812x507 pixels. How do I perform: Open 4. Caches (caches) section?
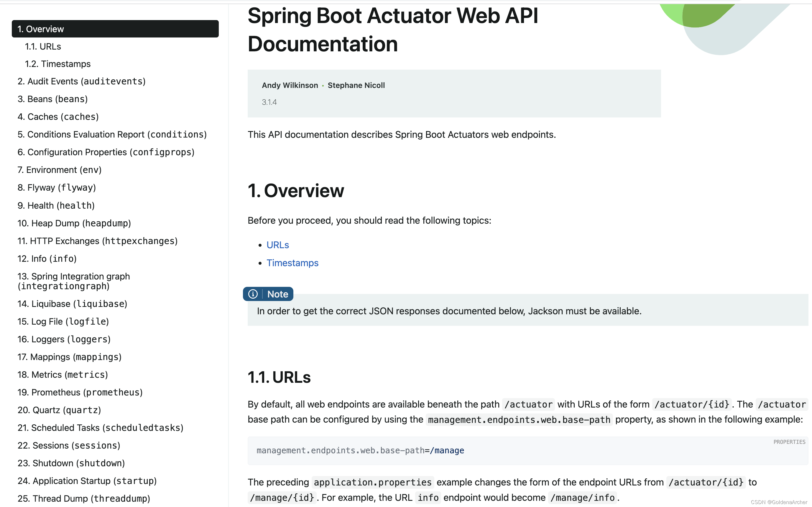58,117
